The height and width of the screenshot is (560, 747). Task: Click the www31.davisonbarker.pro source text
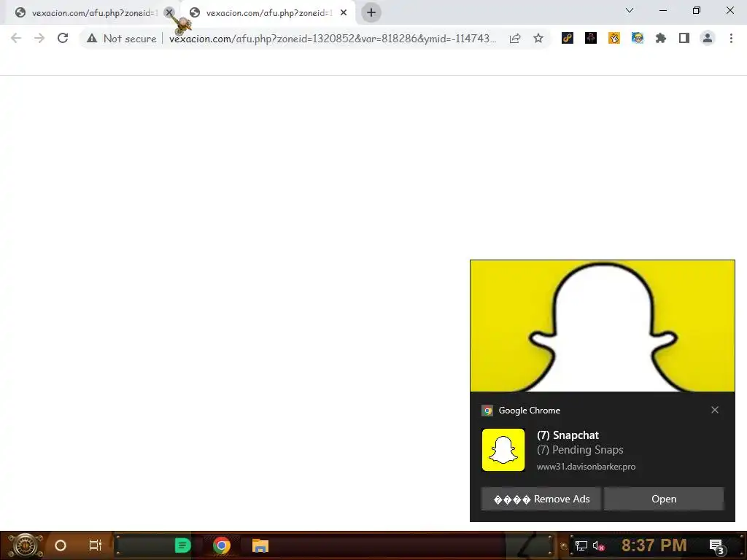(586, 467)
